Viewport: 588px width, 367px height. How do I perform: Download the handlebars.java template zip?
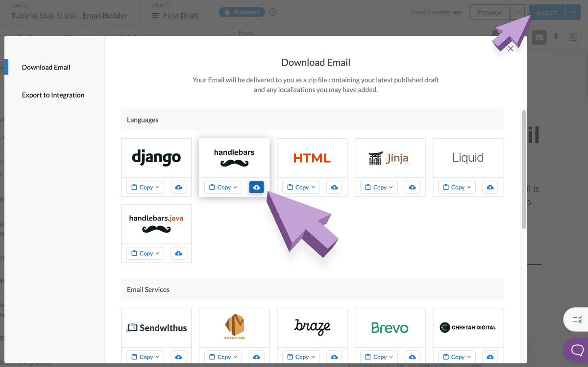coord(178,253)
